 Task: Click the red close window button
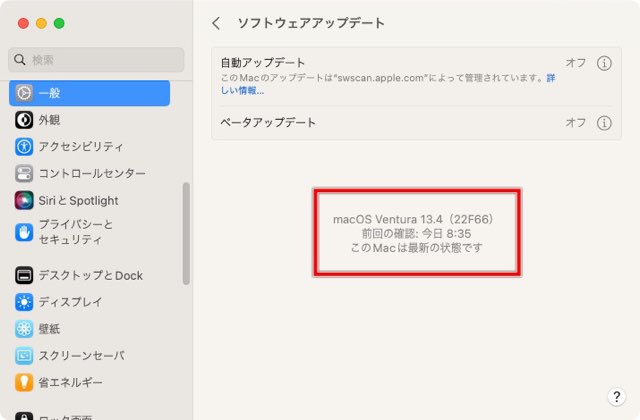(x=23, y=23)
